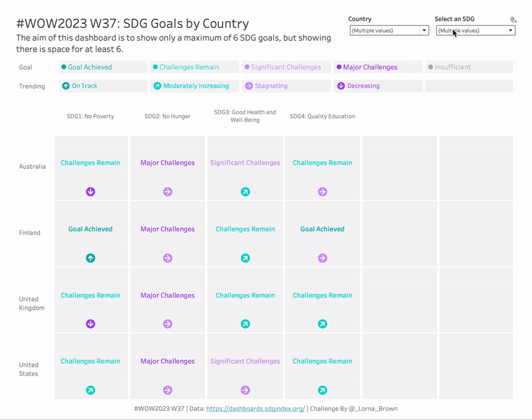Click United States' SDG4 trend arrow icon

coord(323,391)
